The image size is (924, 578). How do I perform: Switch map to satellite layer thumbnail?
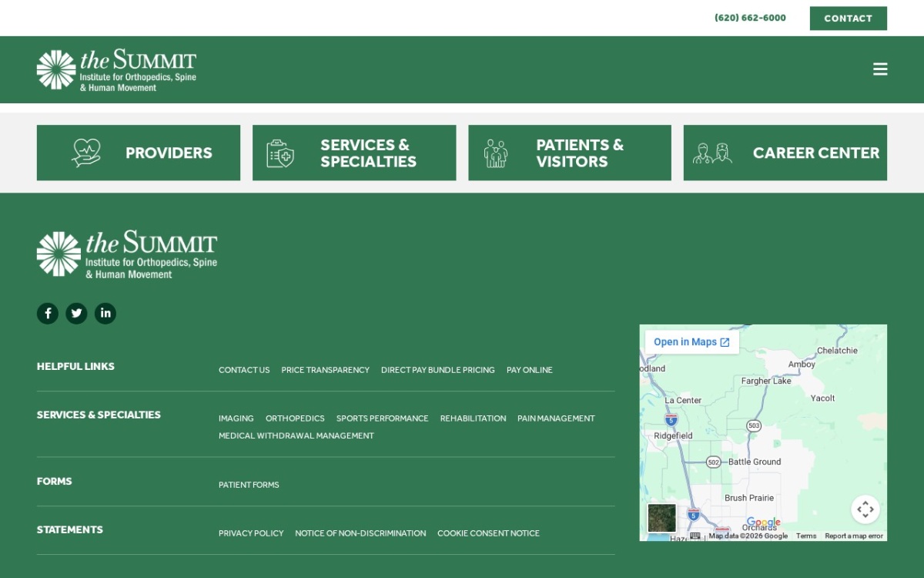coord(661,518)
